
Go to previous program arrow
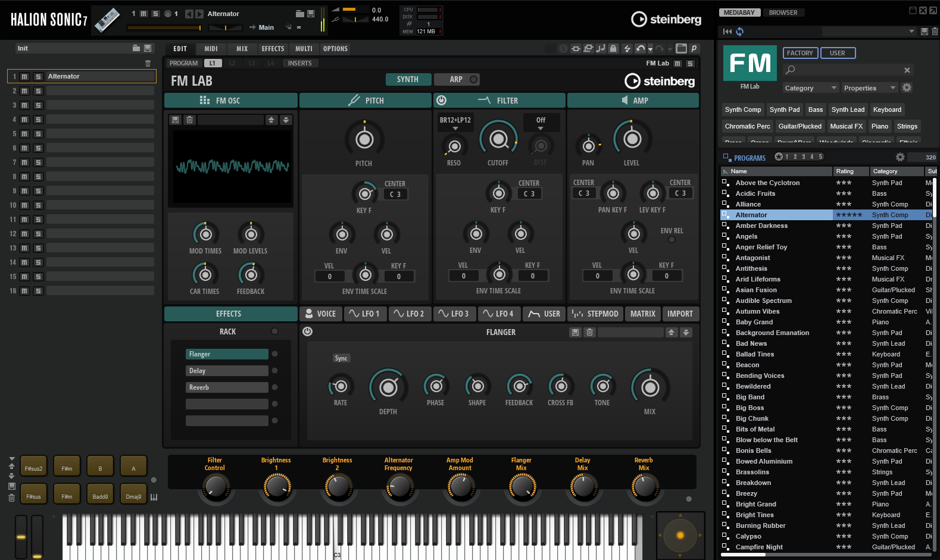(x=189, y=14)
